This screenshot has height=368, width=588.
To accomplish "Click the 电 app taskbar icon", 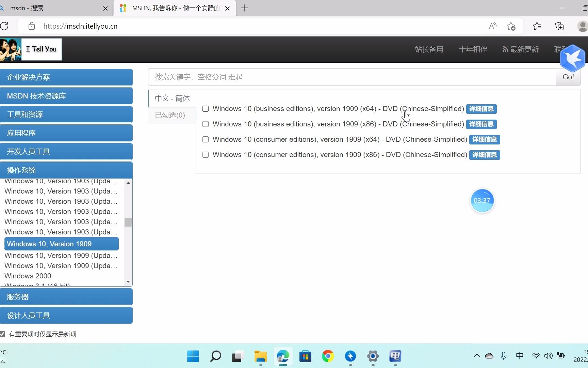I will (x=395, y=356).
